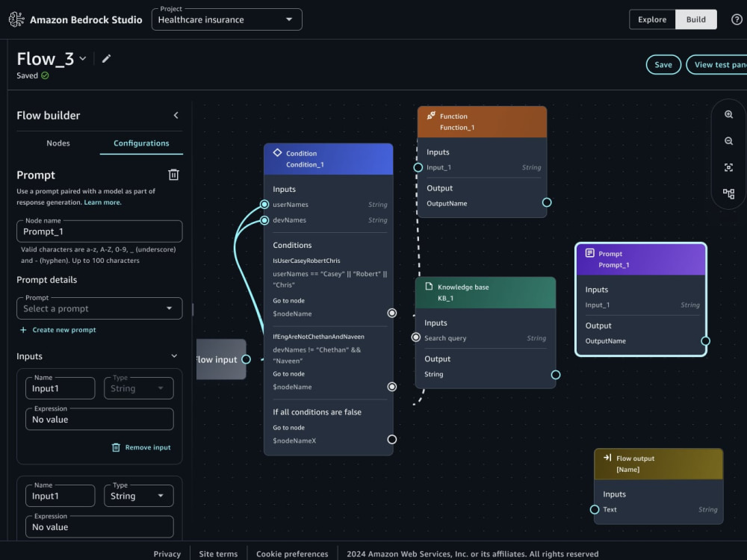The image size is (747, 560).
Task: Click Prompt_1 OutputName connector port
Action: (706, 341)
